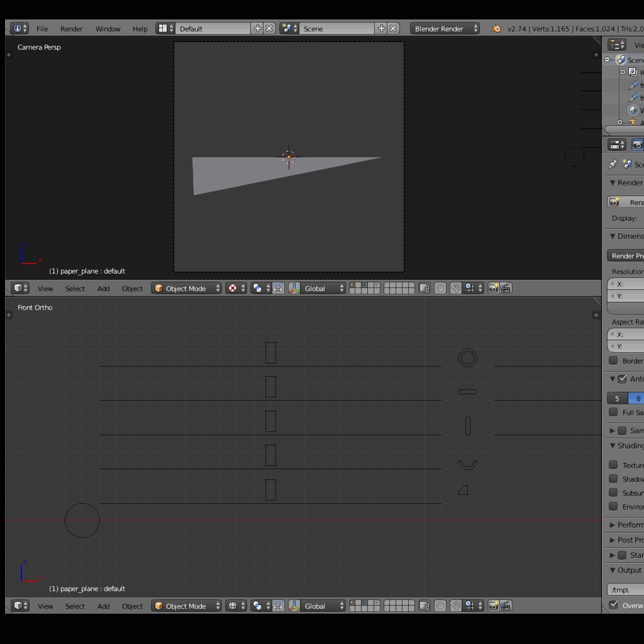The height and width of the screenshot is (644, 644).
Task: Adjust the Anti-Aliasing samples value 8
Action: point(638,398)
